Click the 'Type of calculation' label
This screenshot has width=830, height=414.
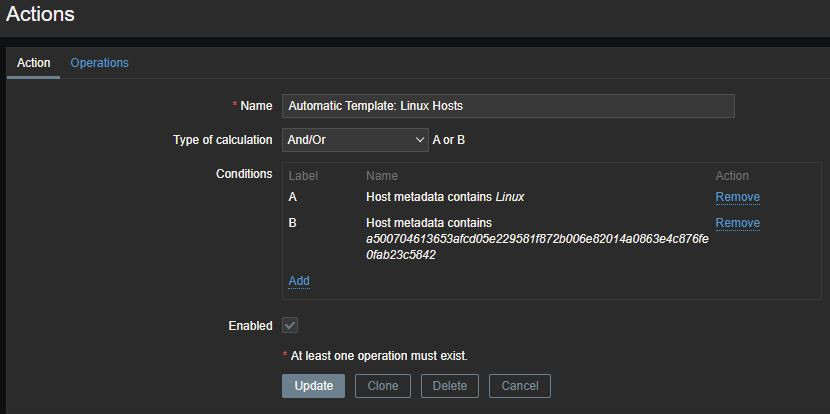point(222,139)
